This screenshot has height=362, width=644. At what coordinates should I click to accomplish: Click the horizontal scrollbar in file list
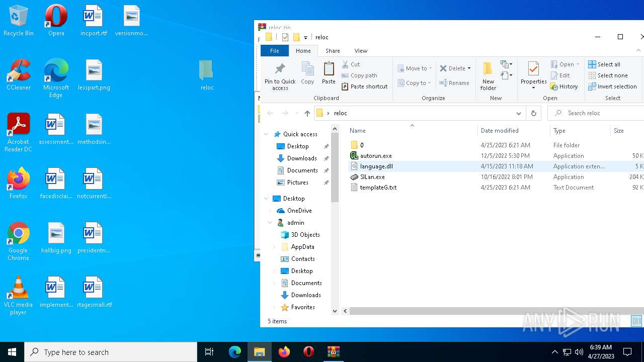coord(496,311)
